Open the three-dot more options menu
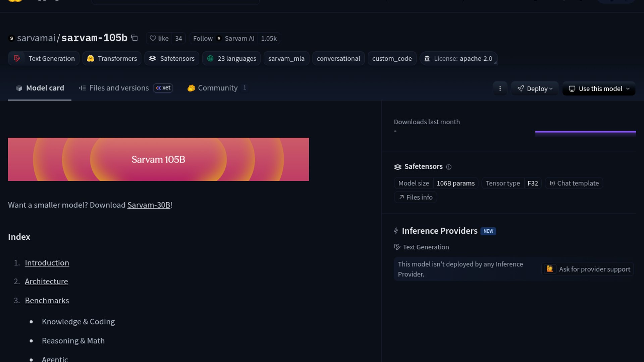The height and width of the screenshot is (362, 644). tap(500, 88)
